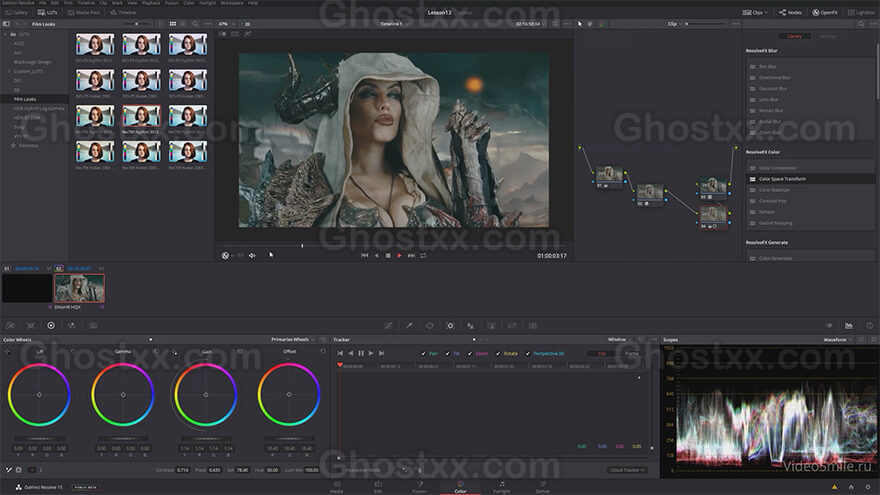Viewport: 880px width, 495px height.
Task: Play reverse in the viewer transport
Action: [376, 255]
